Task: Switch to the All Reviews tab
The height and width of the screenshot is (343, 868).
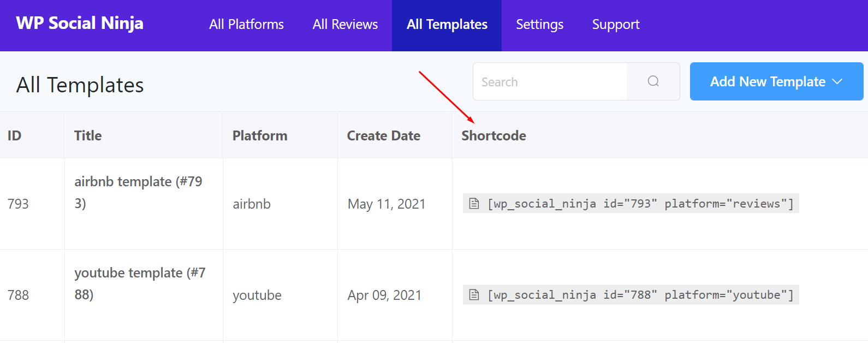Action: pyautogui.click(x=345, y=25)
